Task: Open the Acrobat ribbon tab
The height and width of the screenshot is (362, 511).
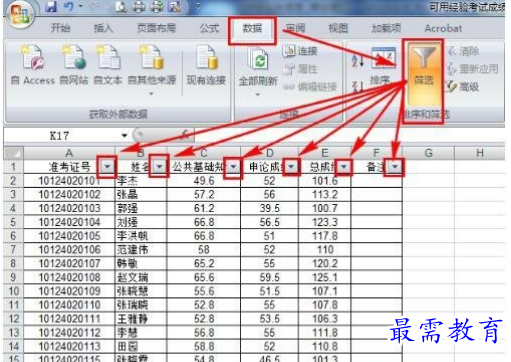Action: [x=443, y=28]
